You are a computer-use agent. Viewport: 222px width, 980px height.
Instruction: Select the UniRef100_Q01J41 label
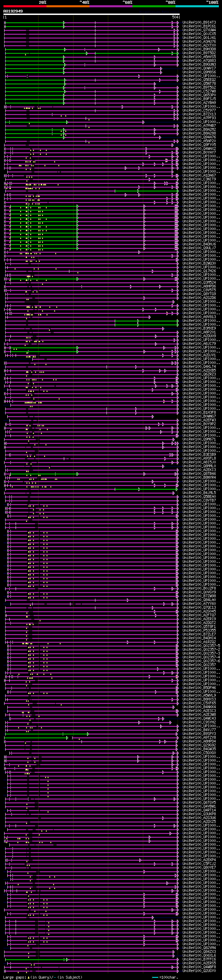(x=199, y=38)
